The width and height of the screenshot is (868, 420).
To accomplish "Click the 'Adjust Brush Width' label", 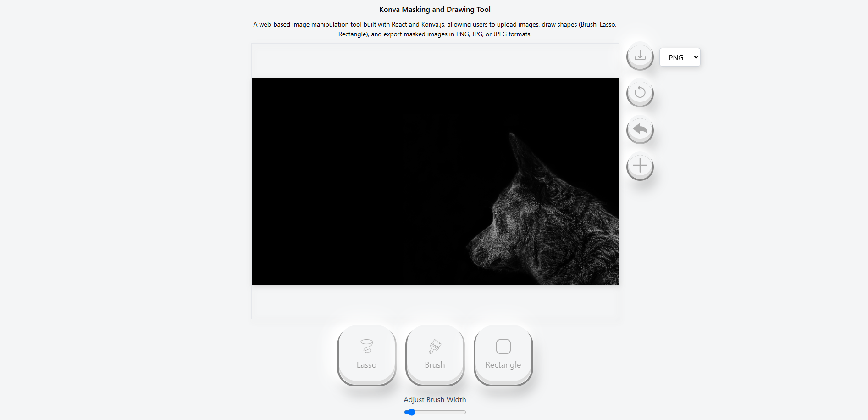I will click(435, 400).
